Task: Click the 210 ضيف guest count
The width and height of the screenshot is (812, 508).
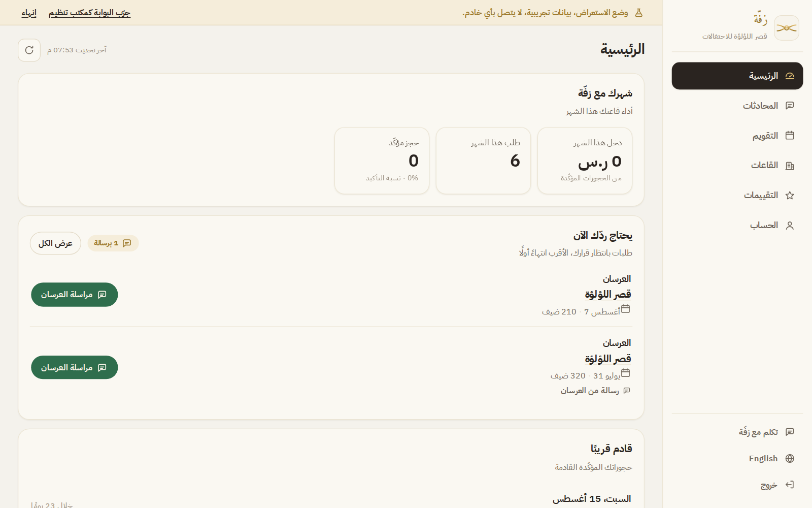Action: [559, 312]
